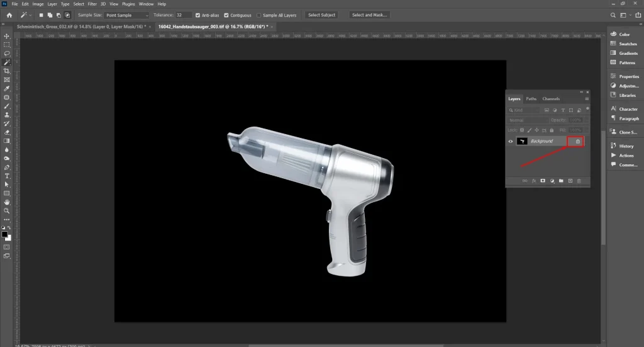Image resolution: width=644 pixels, height=347 pixels.
Task: Click the Select Subject button
Action: pos(322,15)
